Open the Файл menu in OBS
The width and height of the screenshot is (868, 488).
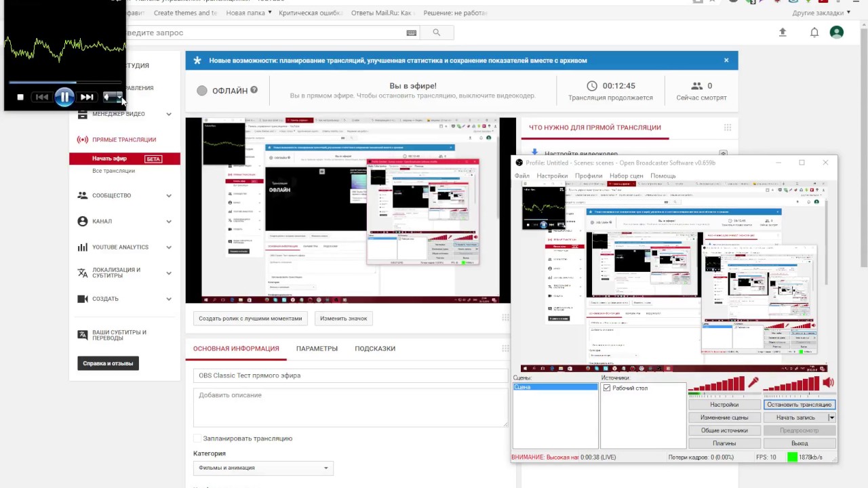coord(522,176)
